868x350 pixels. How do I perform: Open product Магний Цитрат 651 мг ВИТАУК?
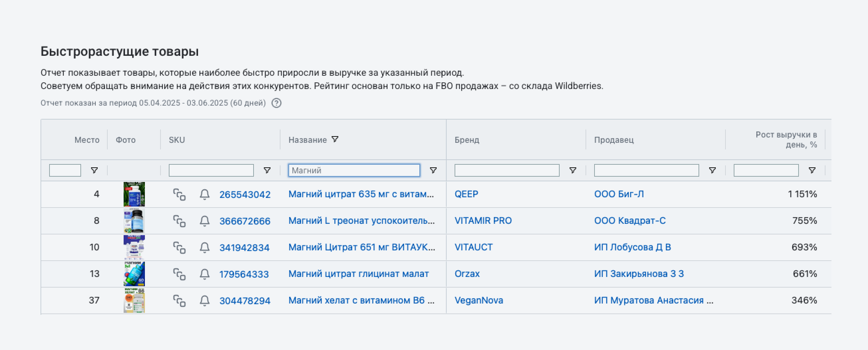click(362, 247)
